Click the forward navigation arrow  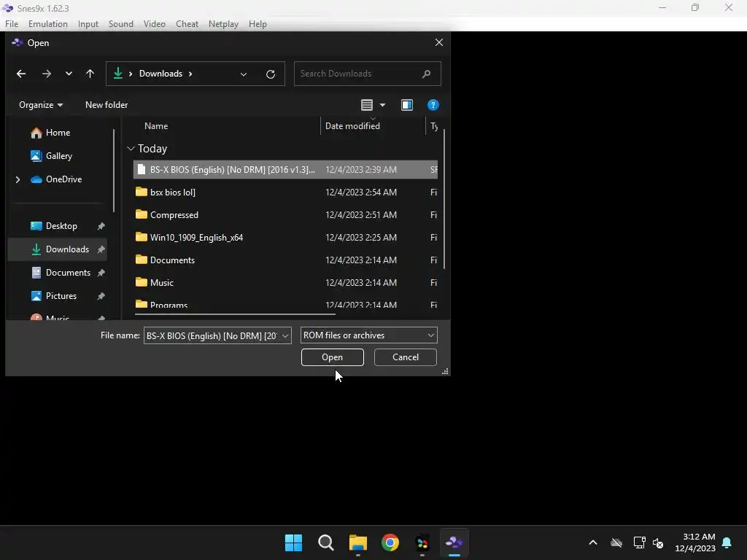pyautogui.click(x=46, y=74)
